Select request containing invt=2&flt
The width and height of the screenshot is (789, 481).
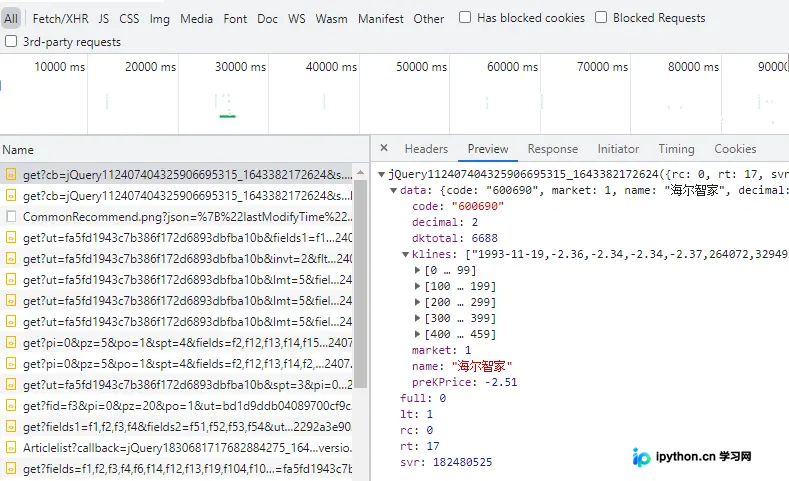[x=177, y=259]
